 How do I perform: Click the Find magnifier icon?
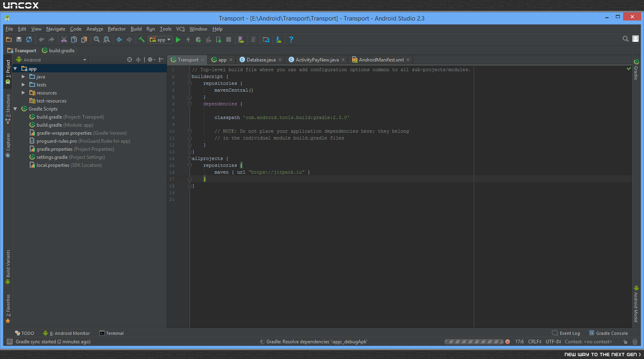97,39
